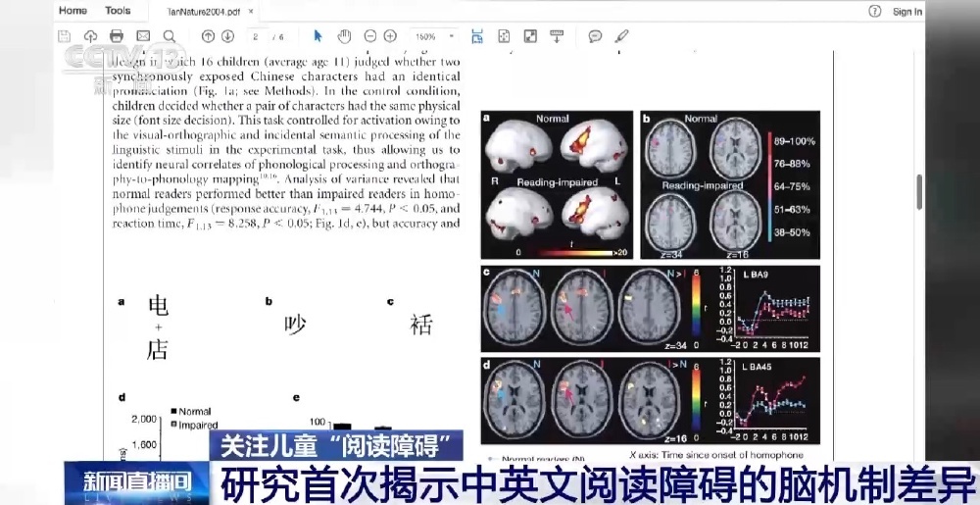Click the Save file icon
This screenshot has width=980, height=505.
[x=64, y=37]
